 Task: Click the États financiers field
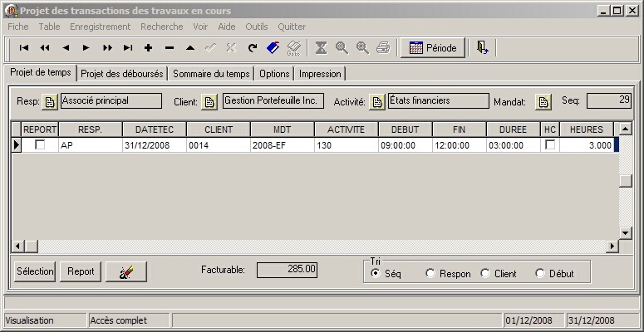(439, 101)
